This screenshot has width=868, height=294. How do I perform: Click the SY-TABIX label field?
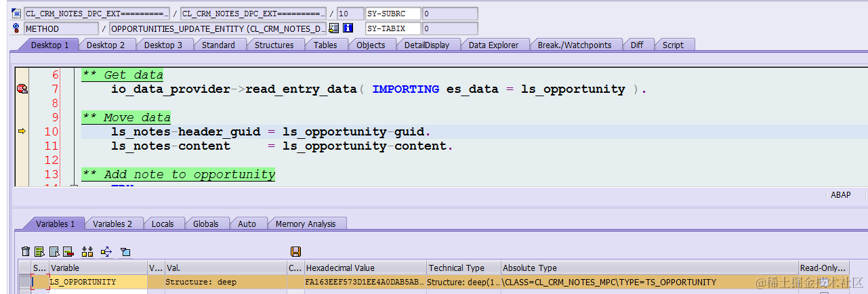click(x=393, y=28)
